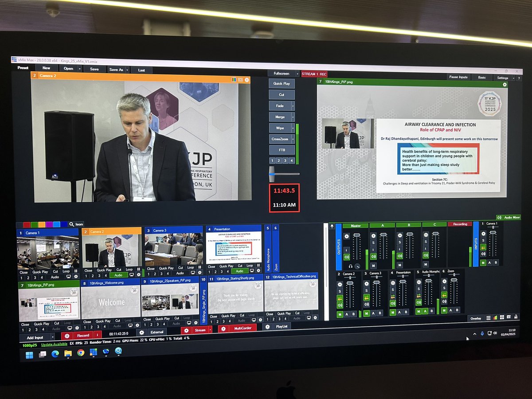
Task: Expand the Open preset dropdown arrow
Action: (80, 69)
